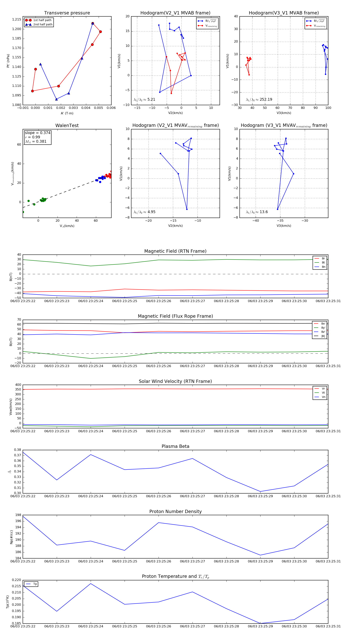Select the "Vn" legend entry
The image size is (351, 644).
point(320,397)
